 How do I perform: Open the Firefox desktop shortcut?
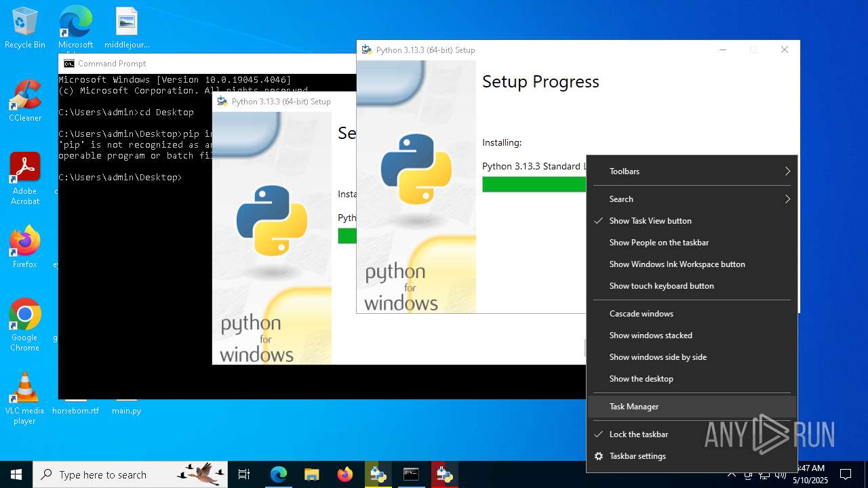[x=25, y=247]
